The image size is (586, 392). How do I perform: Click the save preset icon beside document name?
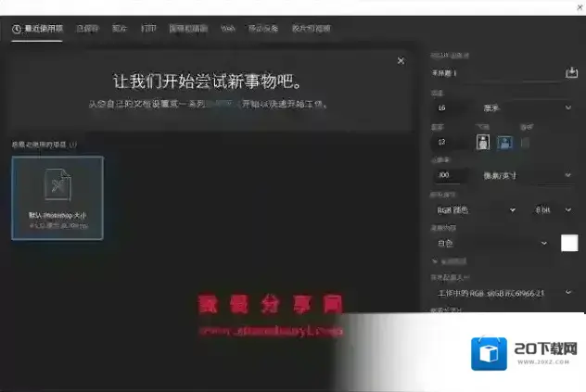[x=571, y=72]
